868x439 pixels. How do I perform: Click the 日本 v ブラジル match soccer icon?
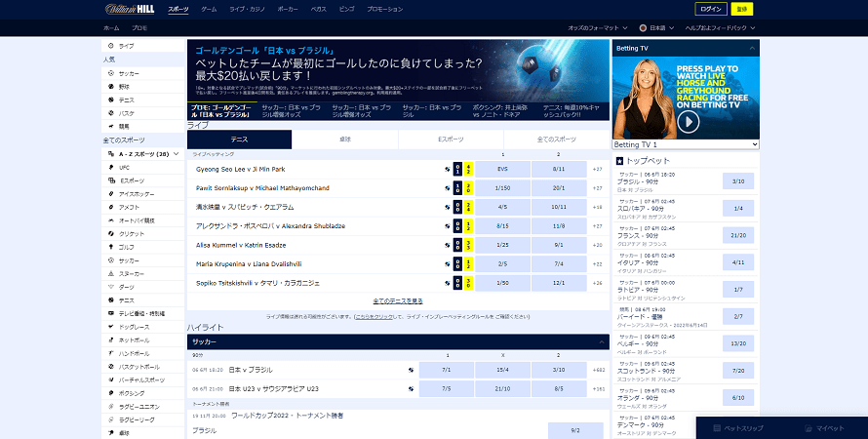click(x=411, y=370)
